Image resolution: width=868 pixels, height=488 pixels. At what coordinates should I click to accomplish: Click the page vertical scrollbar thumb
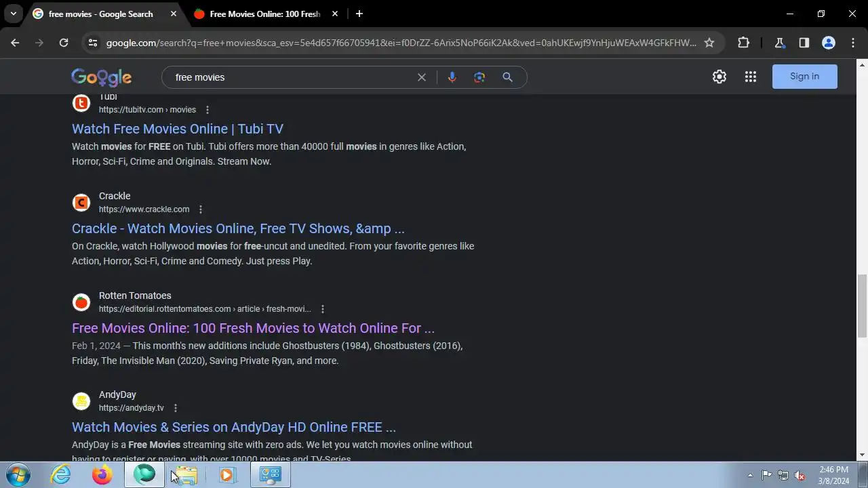pos(861,306)
